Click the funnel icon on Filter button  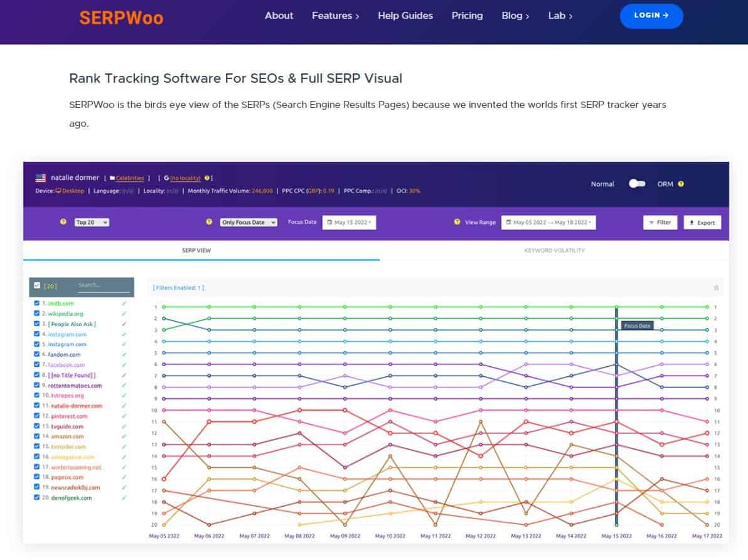[x=651, y=223]
